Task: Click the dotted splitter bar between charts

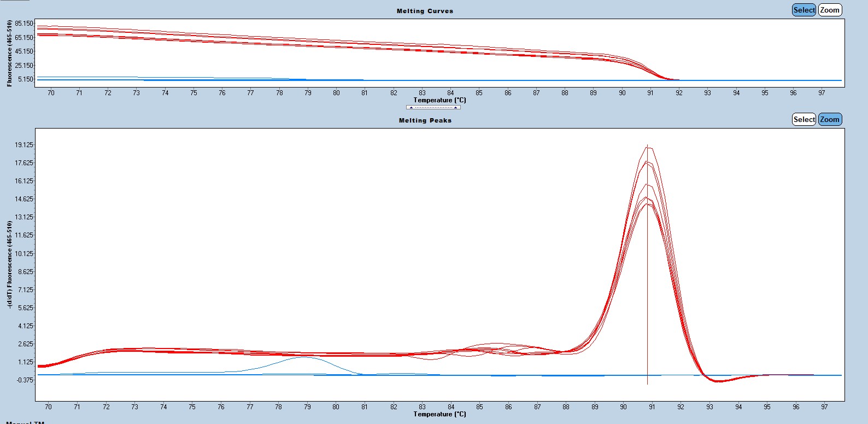Action: pyautogui.click(x=433, y=107)
